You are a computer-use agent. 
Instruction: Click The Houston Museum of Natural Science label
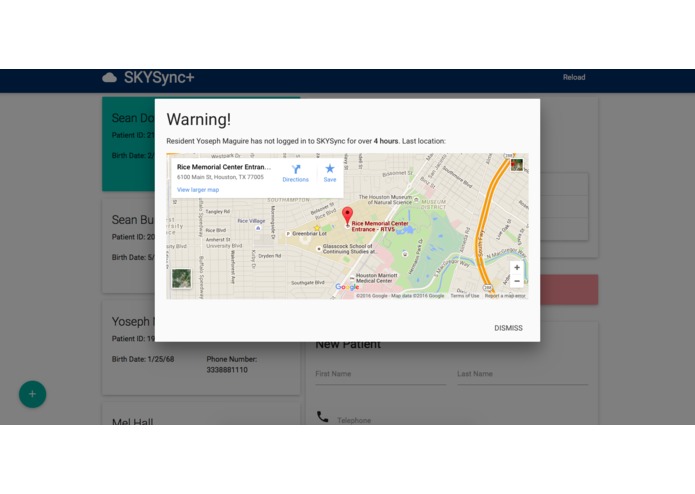click(386, 199)
